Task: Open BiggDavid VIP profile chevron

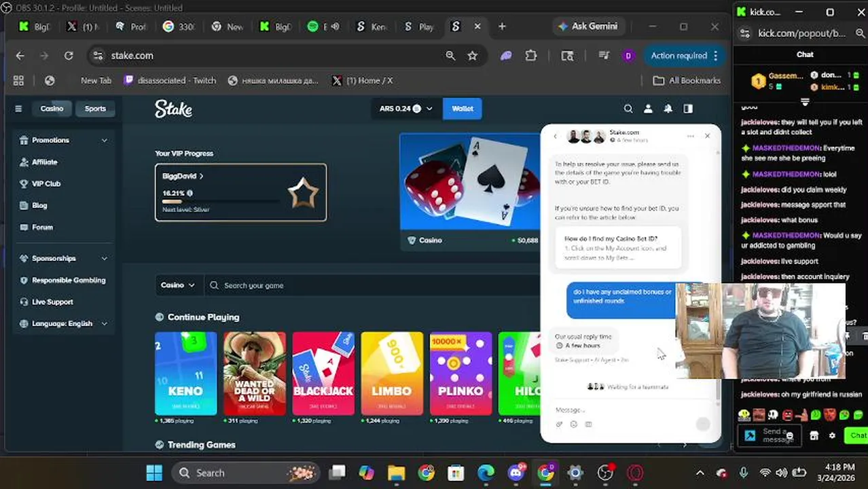Action: pos(202,176)
